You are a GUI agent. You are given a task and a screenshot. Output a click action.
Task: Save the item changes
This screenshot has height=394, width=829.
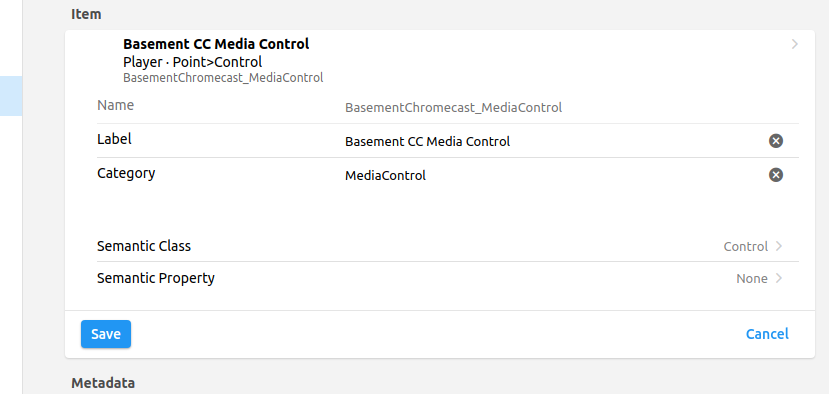[106, 334]
